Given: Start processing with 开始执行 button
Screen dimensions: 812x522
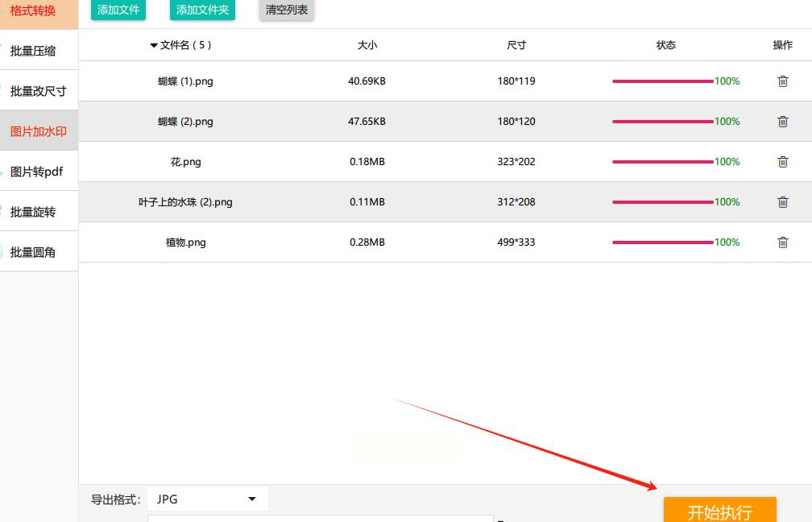Looking at the screenshot, I should [x=720, y=510].
